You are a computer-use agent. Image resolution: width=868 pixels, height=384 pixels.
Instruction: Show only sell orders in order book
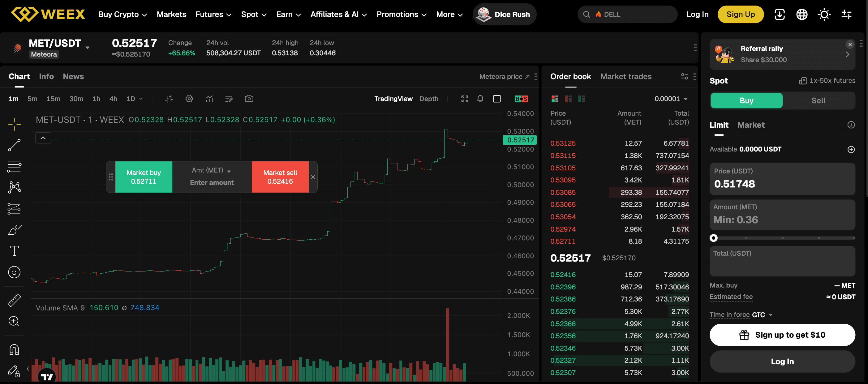(x=568, y=99)
